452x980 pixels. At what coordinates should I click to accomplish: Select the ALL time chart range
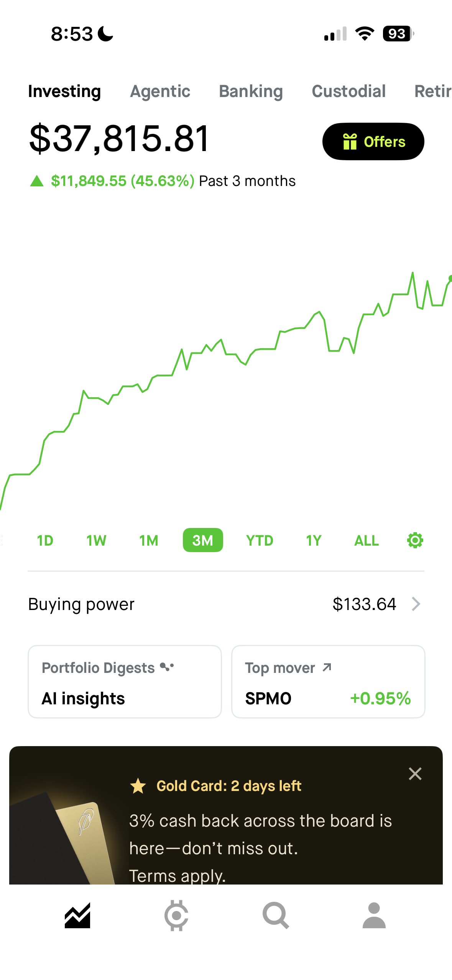tap(367, 540)
